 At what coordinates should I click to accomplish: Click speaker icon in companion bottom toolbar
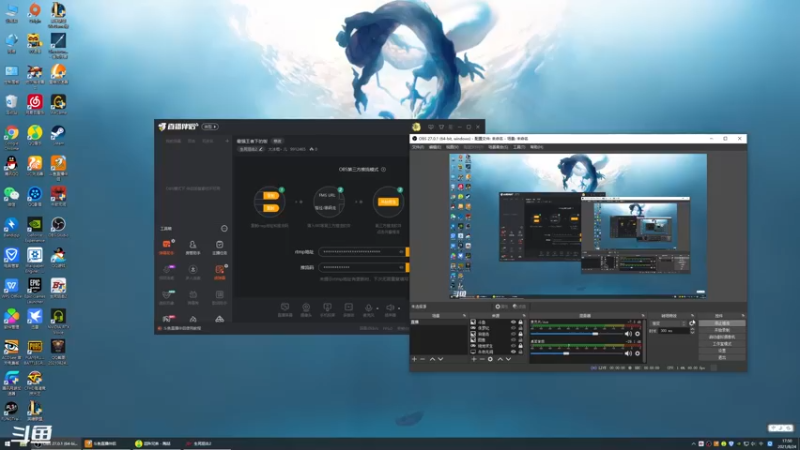[x=390, y=310]
